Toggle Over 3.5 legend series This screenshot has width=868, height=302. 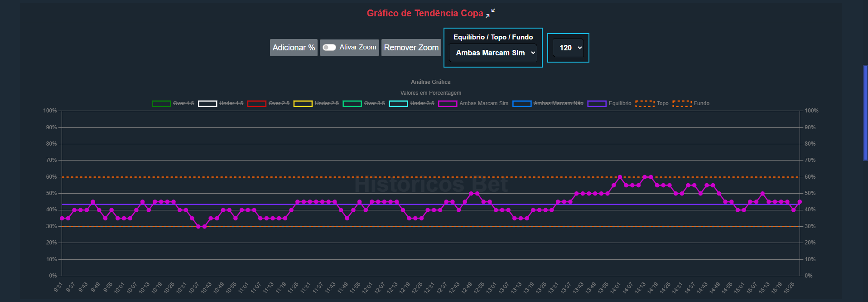364,103
